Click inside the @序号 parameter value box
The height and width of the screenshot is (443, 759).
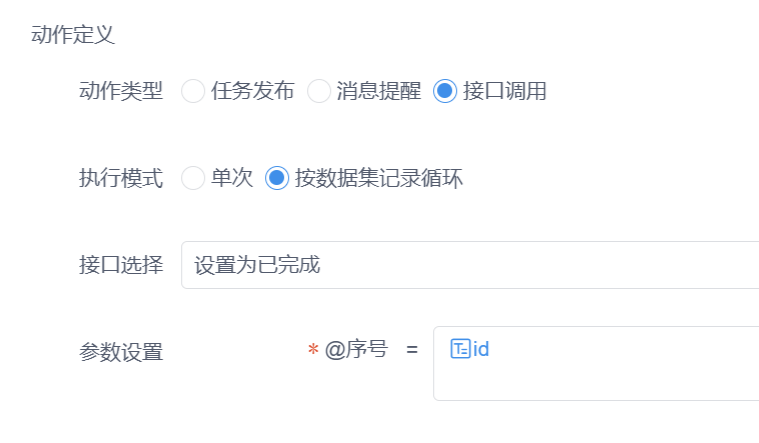coord(596,364)
